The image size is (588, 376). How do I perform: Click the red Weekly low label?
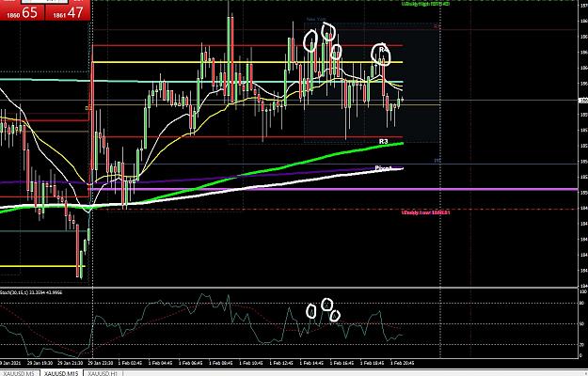[425, 212]
